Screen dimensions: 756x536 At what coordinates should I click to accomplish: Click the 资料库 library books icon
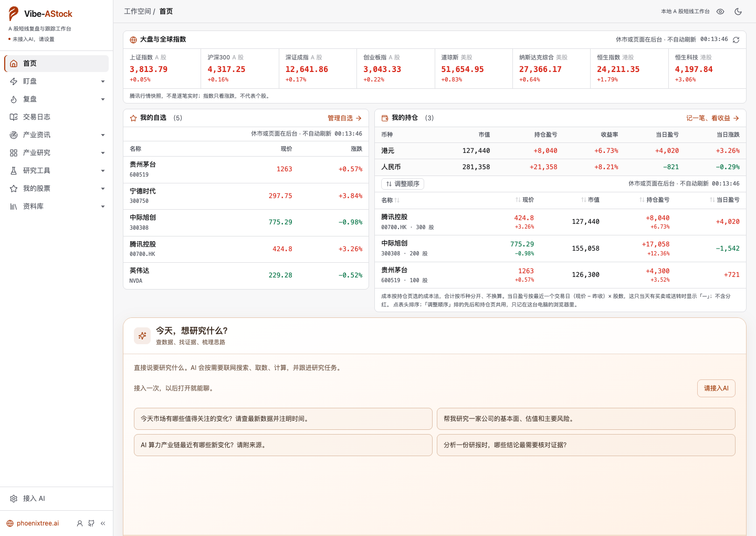coord(14,207)
